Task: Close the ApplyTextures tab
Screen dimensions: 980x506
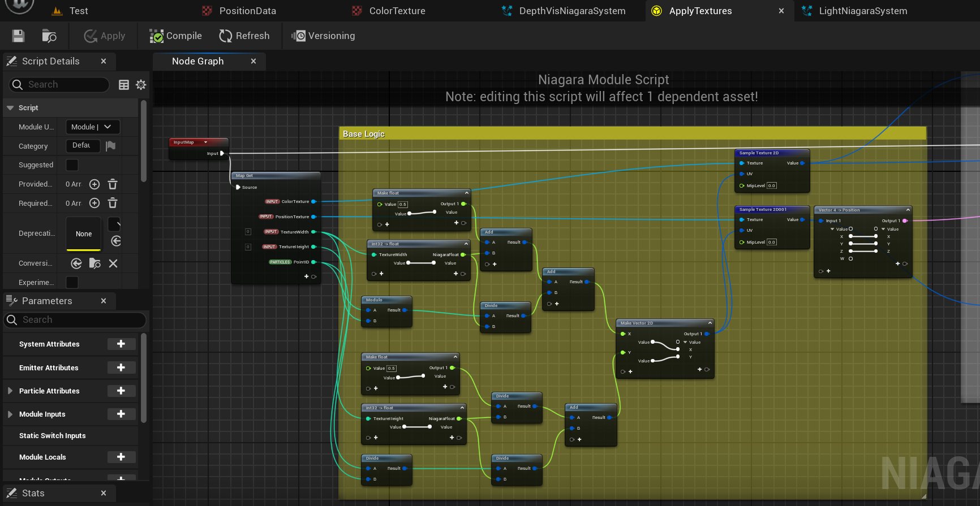Action: 781,11
